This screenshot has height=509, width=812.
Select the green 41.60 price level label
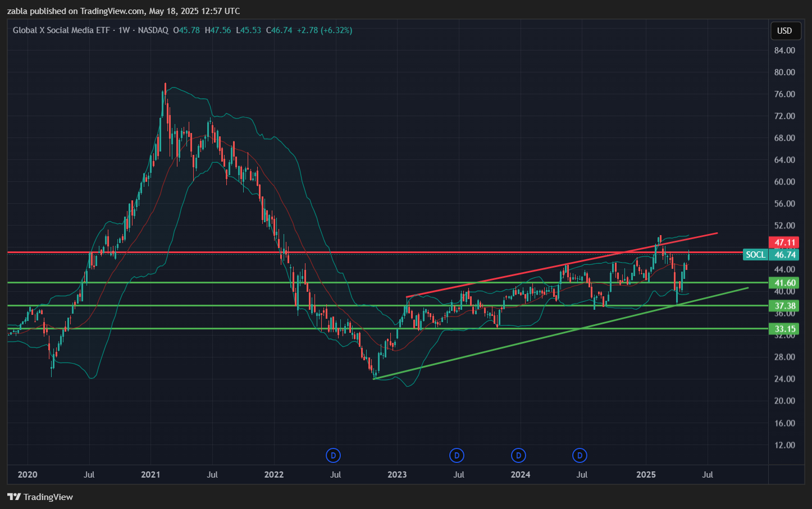784,283
